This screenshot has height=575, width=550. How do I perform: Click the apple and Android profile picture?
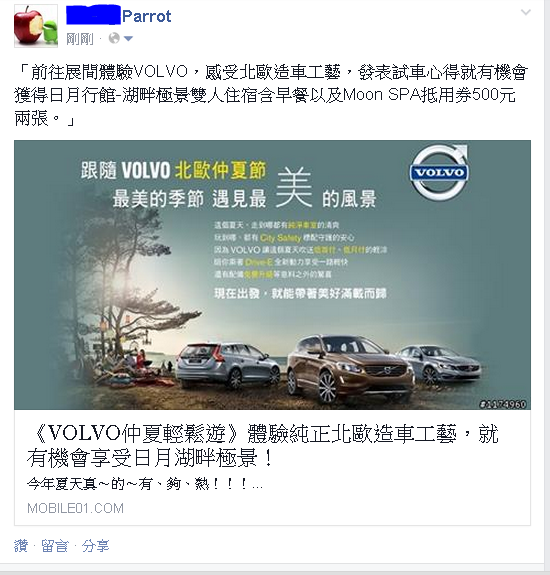pyautogui.click(x=36, y=26)
